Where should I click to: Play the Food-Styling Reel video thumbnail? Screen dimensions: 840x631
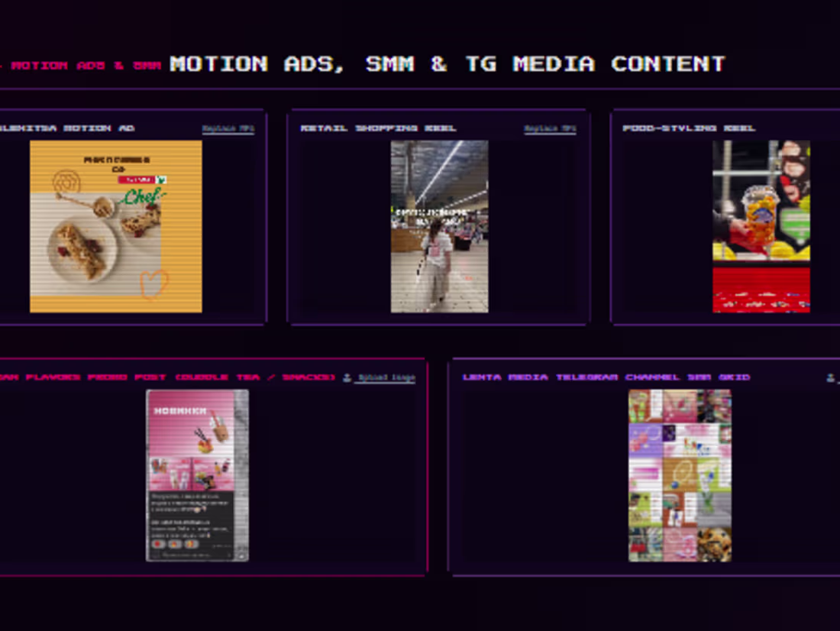click(761, 226)
